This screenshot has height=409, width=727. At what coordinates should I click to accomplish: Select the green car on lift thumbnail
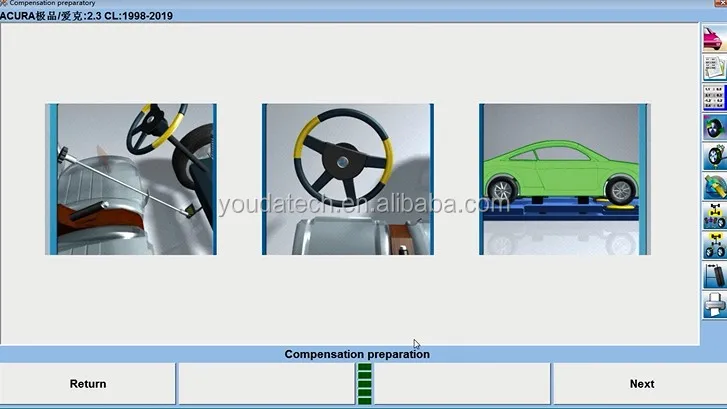tap(565, 179)
